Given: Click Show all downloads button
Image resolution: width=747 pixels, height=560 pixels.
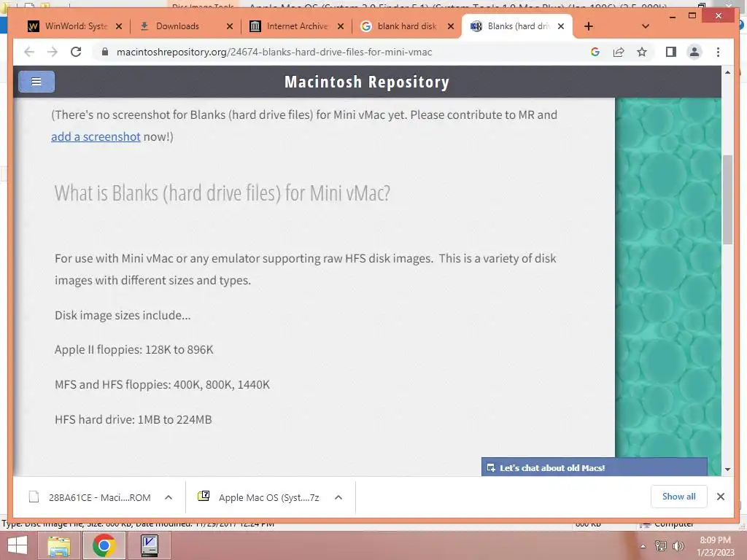Looking at the screenshot, I should click(678, 497).
